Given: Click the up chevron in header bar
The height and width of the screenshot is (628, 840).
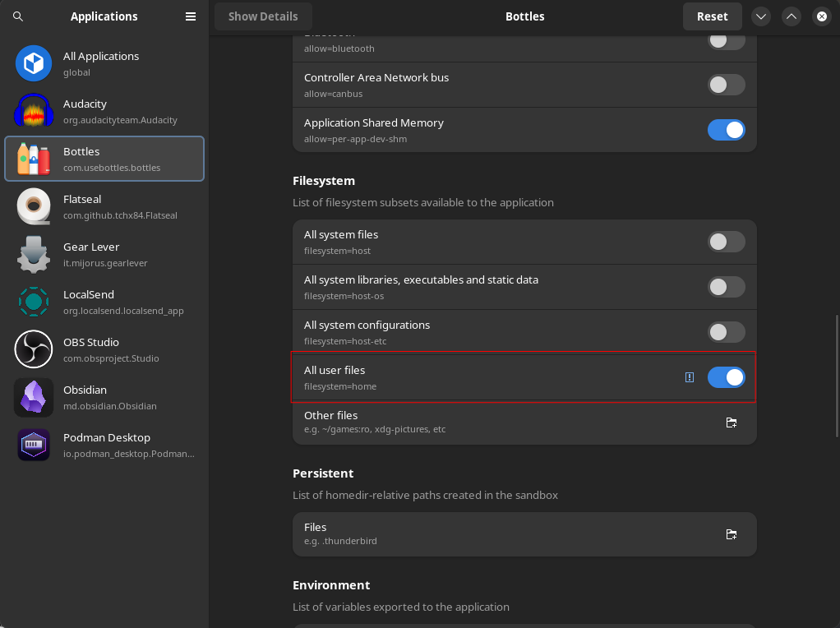Looking at the screenshot, I should [791, 16].
